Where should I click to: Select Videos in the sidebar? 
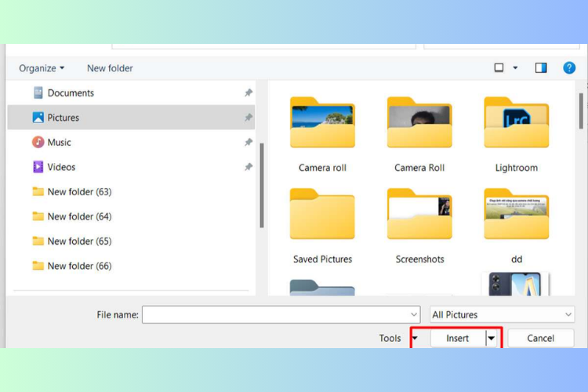pos(131,167)
